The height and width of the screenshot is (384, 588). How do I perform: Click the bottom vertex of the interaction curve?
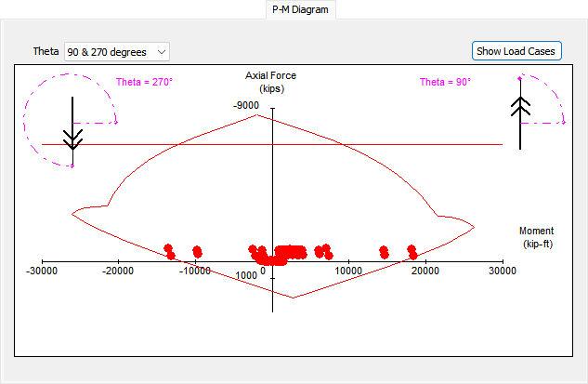pyautogui.click(x=294, y=298)
